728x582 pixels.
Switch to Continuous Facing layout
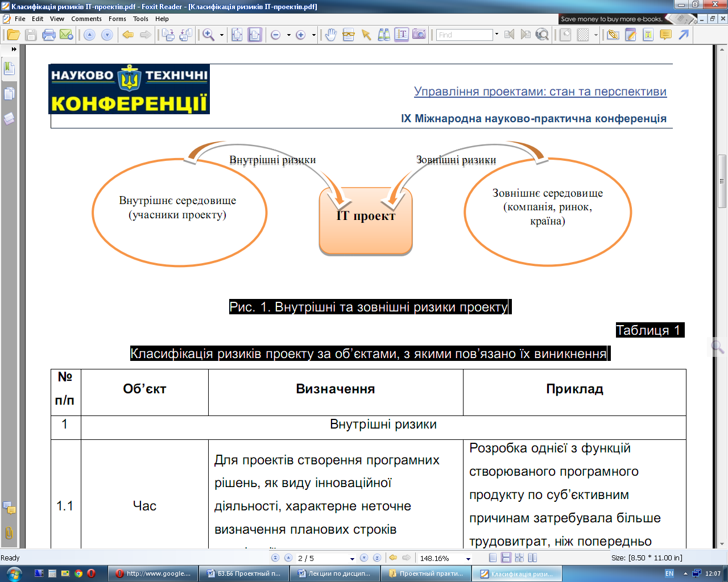tap(519, 558)
